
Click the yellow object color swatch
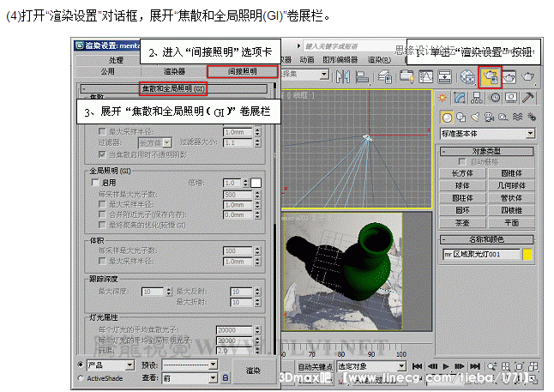click(527, 255)
